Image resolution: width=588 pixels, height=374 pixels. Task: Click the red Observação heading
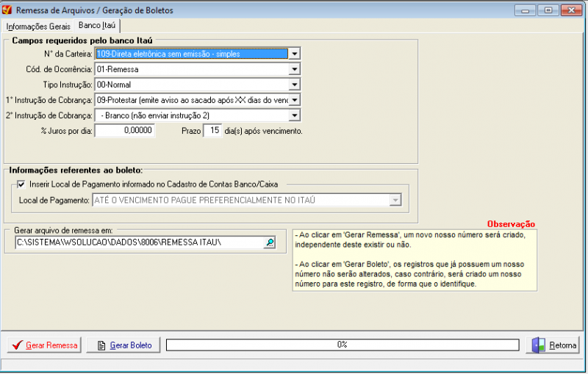511,224
